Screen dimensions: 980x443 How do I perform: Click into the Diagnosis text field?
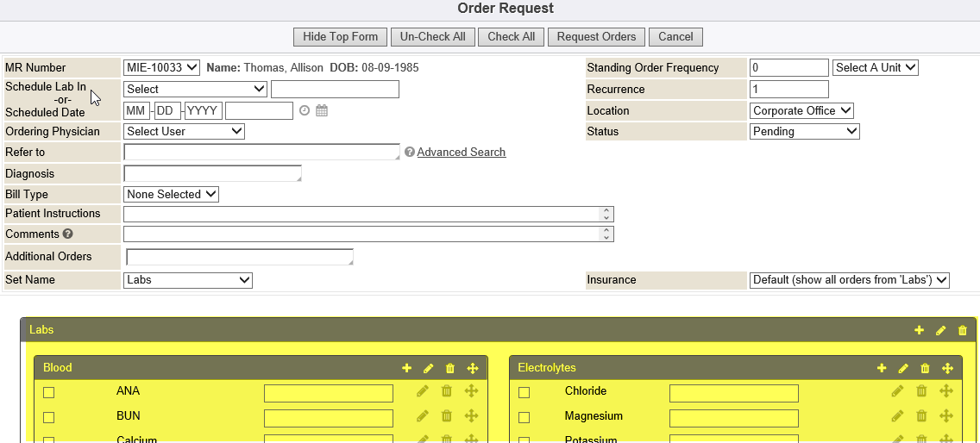click(212, 173)
